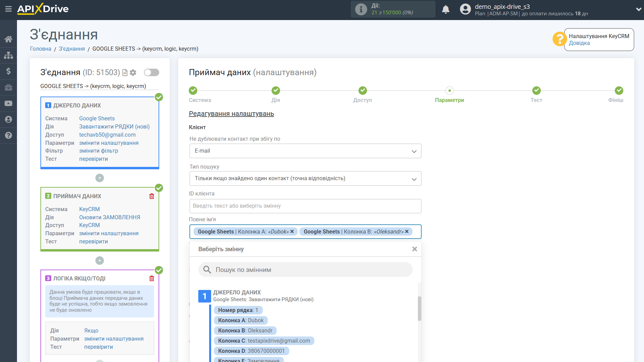Click змінити налаштування in ПРИЙМАЧ ДАНИХ block
Viewport: 644px width, 362px height.
click(x=109, y=233)
